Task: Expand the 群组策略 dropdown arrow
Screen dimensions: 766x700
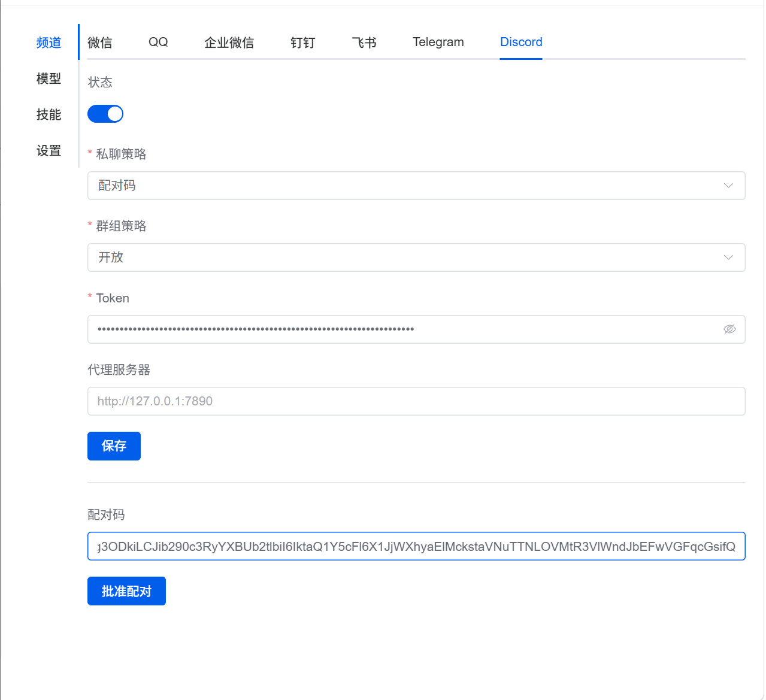Action: [728, 257]
